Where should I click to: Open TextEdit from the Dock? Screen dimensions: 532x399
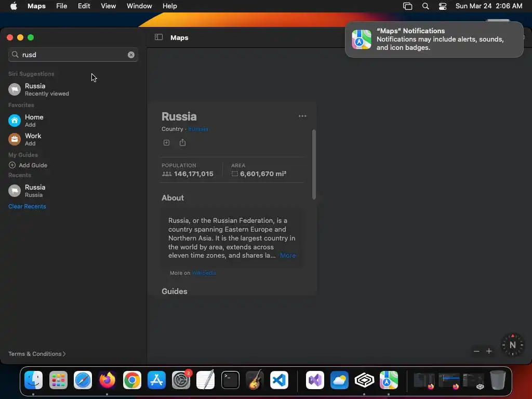[206, 380]
